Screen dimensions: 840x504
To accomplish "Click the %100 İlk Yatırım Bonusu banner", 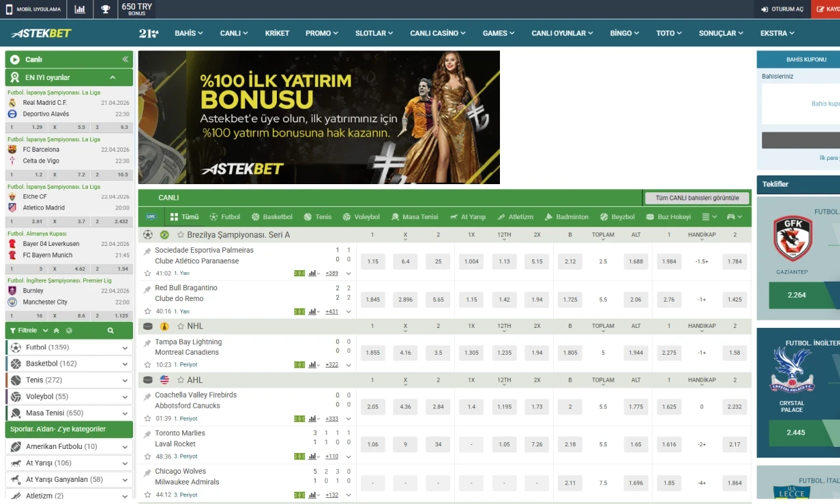I will coord(319,118).
